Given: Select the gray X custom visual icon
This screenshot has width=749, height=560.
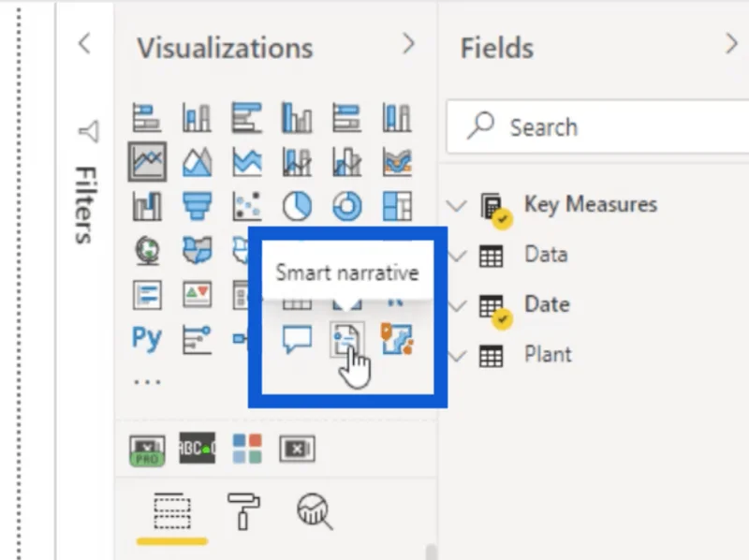Looking at the screenshot, I should [x=297, y=449].
